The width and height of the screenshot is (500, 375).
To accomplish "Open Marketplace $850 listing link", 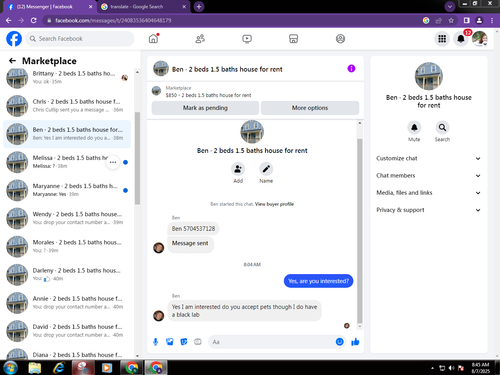I will pyautogui.click(x=208, y=95).
